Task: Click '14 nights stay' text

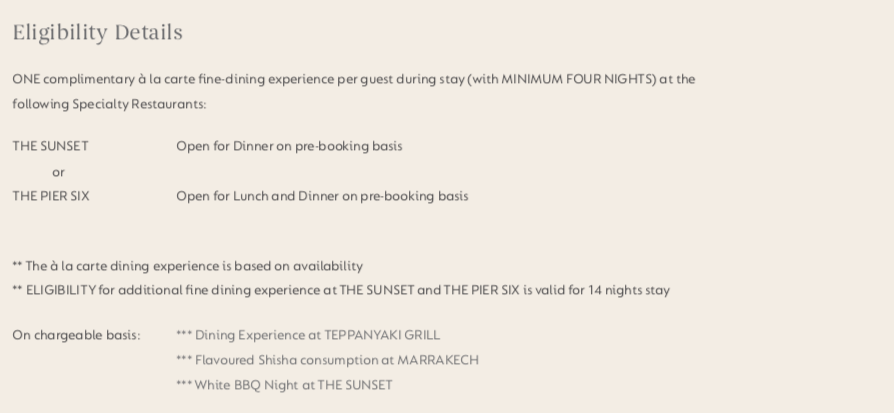Action: [629, 290]
